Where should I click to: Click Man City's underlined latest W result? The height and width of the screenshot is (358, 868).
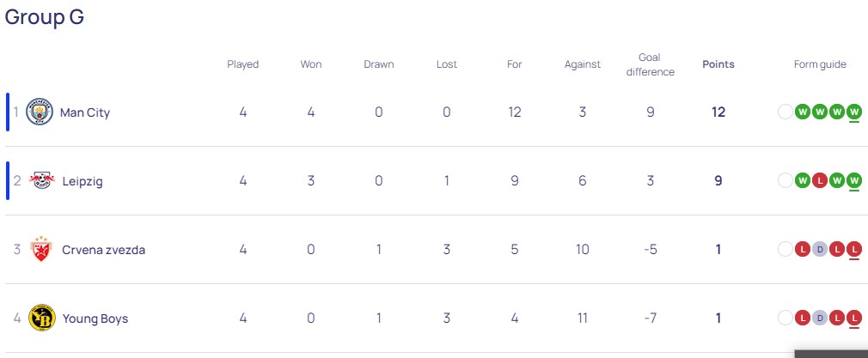853,112
